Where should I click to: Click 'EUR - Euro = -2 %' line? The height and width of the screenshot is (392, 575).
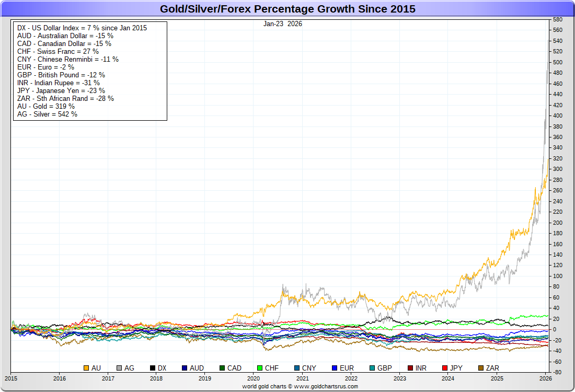coord(46,67)
